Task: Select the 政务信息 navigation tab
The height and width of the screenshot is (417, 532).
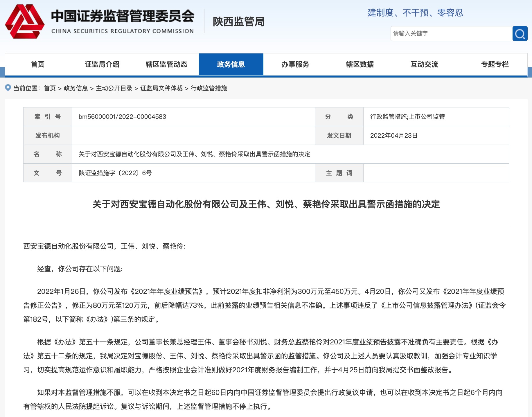Action: pyautogui.click(x=231, y=64)
